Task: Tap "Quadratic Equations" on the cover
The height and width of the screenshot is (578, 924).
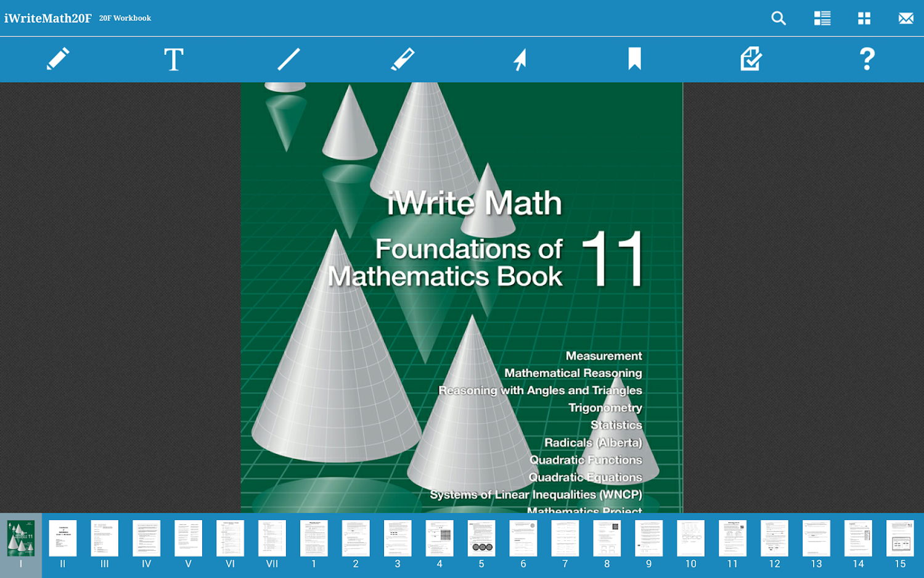Action: [586, 477]
